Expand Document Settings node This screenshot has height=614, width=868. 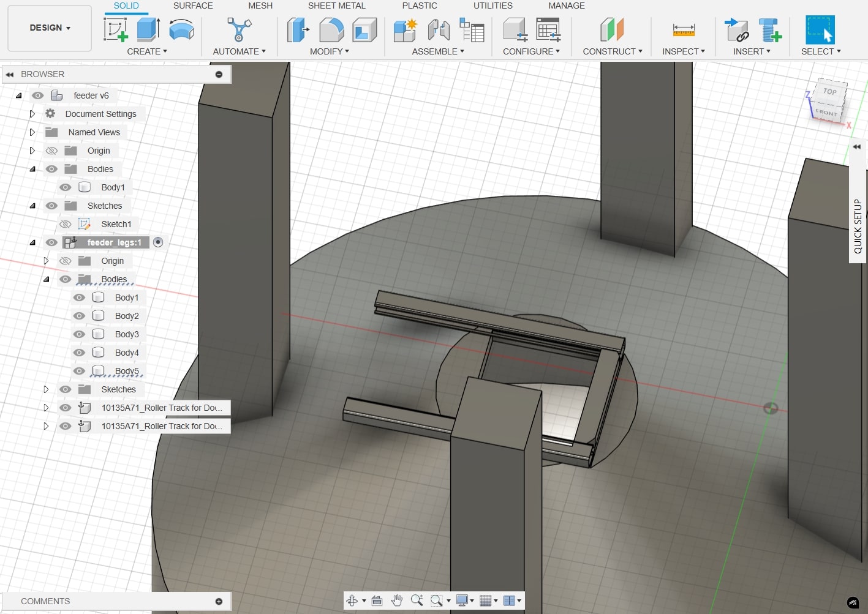point(32,114)
